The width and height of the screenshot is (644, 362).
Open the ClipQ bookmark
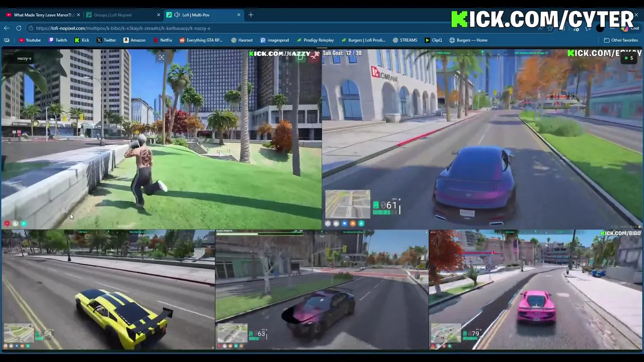click(433, 40)
